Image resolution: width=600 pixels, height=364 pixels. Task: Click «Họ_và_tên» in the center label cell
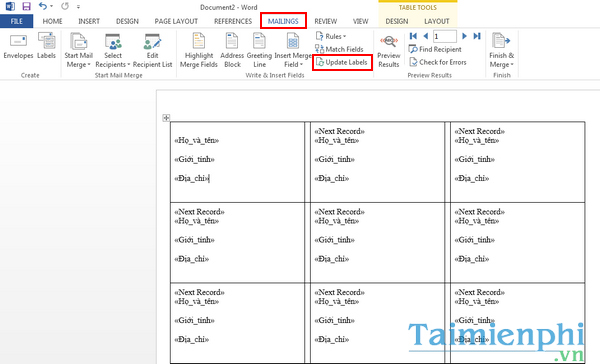pyautogui.click(x=336, y=221)
